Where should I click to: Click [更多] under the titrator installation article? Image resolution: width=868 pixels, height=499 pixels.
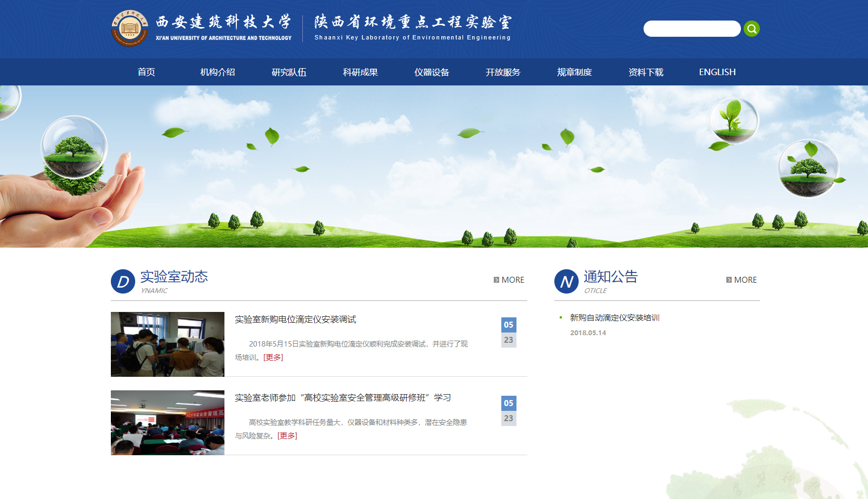click(273, 357)
